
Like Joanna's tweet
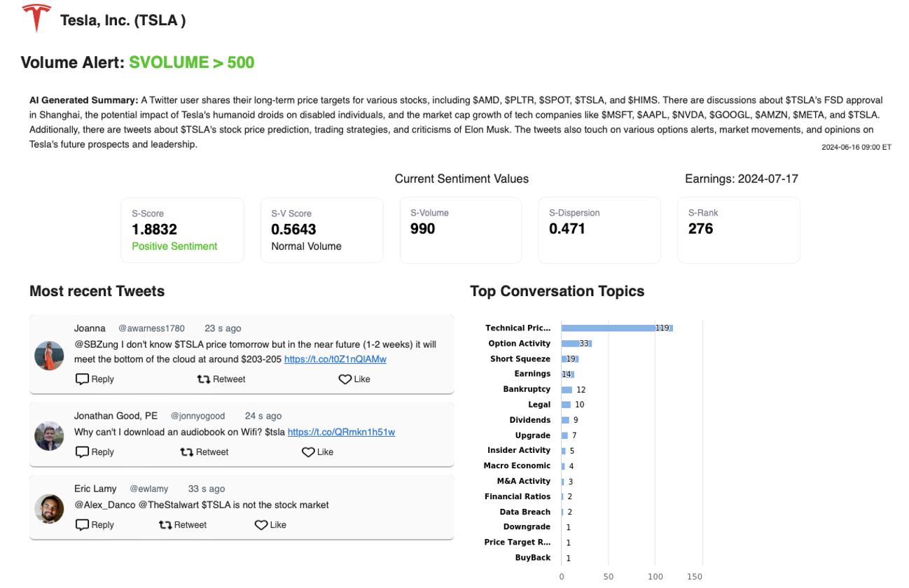354,379
